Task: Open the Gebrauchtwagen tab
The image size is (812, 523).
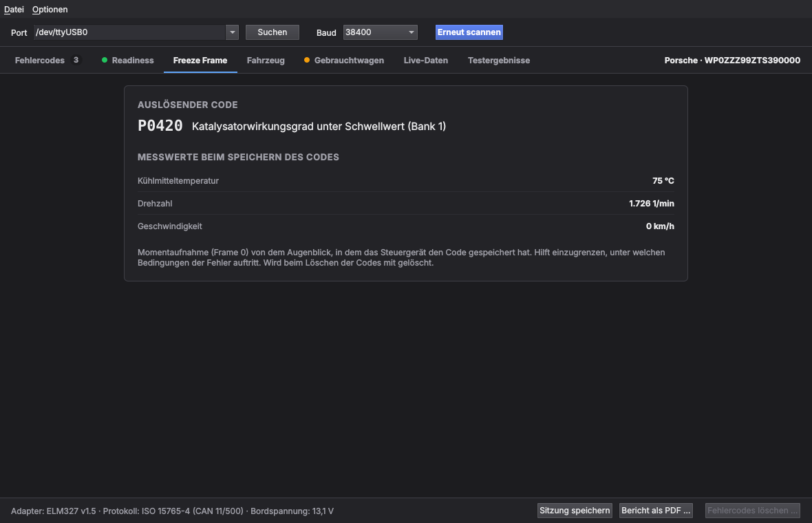Action: coord(349,60)
